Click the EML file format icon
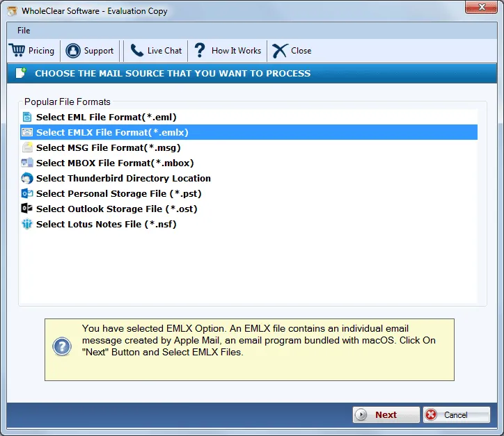Image resolution: width=504 pixels, height=436 pixels. pyautogui.click(x=27, y=117)
